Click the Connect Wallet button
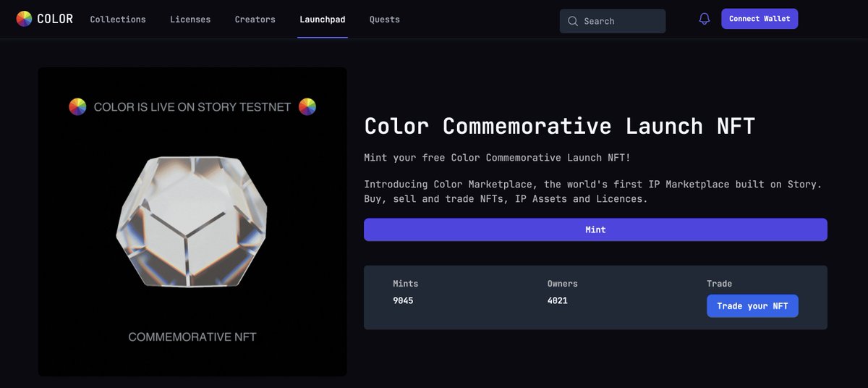This screenshot has width=868, height=388. coord(759,19)
